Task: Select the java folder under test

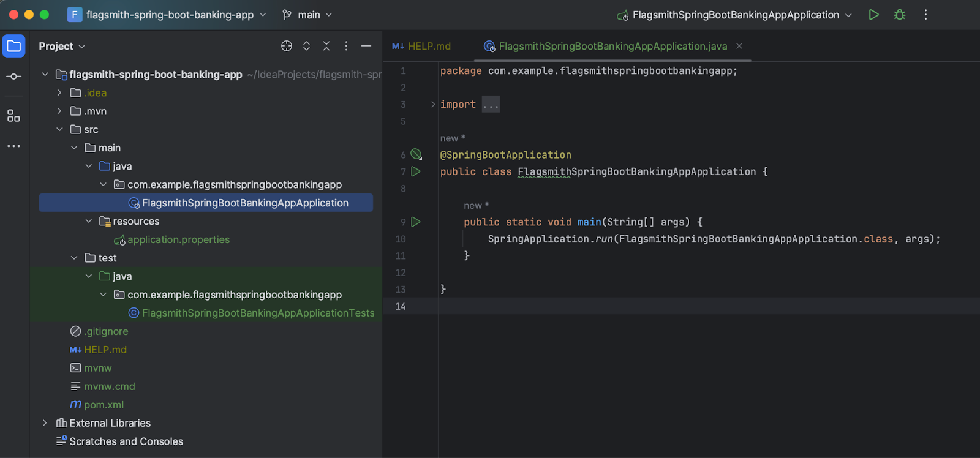Action: (122, 276)
